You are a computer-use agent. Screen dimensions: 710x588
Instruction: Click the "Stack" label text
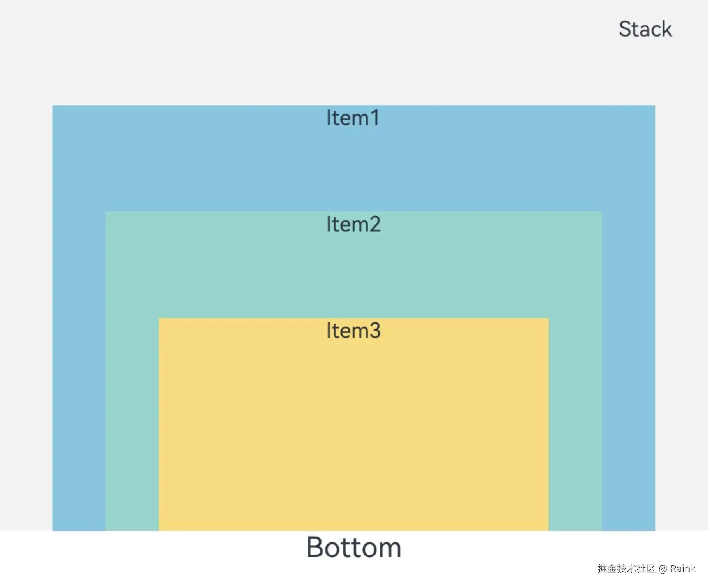point(645,29)
